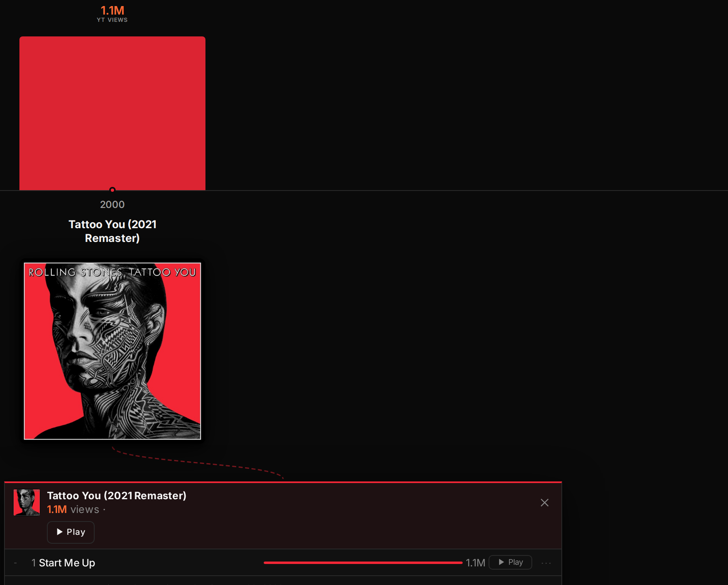
Task: Click the small album thumbnail in panel
Action: [27, 502]
